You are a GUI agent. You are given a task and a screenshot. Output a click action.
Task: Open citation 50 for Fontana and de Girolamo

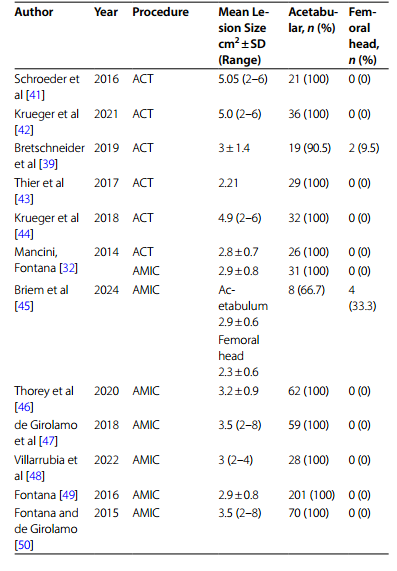pyautogui.click(x=22, y=545)
